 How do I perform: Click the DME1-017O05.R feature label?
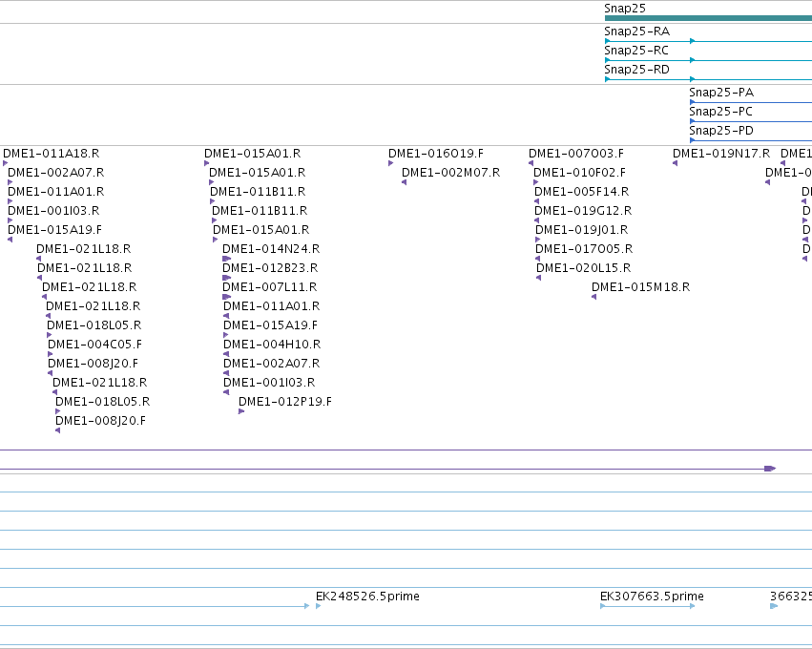[x=584, y=248]
